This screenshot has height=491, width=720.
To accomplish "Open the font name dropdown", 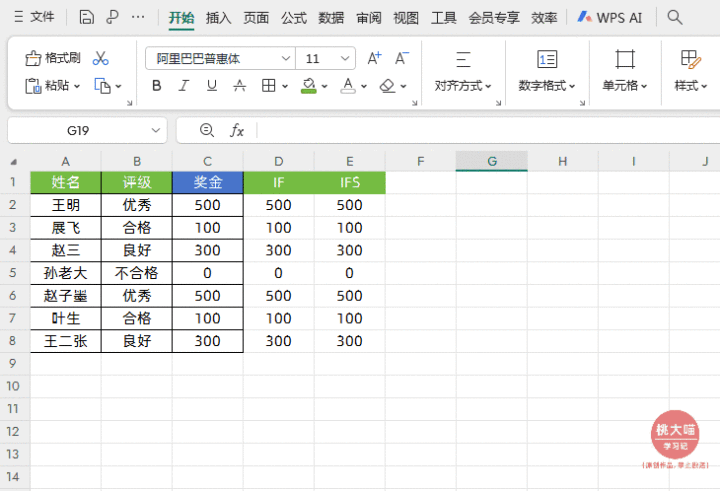I will 285,59.
